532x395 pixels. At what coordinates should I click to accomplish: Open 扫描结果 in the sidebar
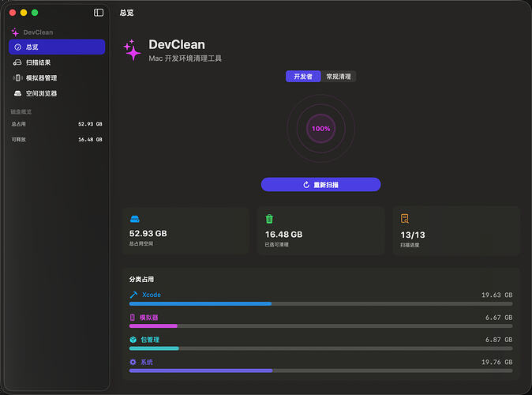click(57, 62)
